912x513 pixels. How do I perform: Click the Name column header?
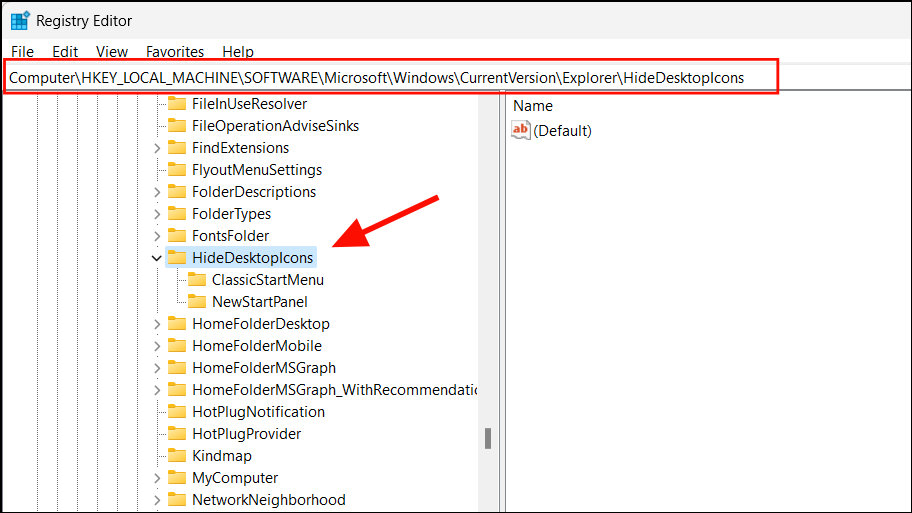point(533,106)
